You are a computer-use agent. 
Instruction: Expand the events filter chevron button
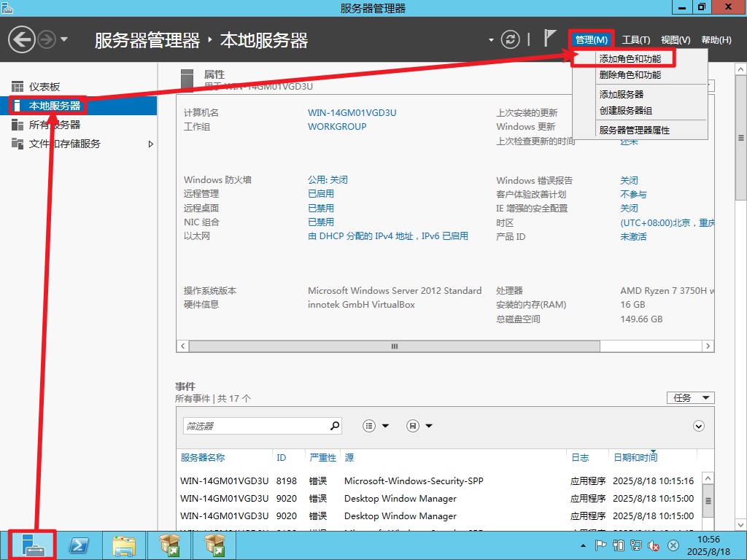coord(698,426)
